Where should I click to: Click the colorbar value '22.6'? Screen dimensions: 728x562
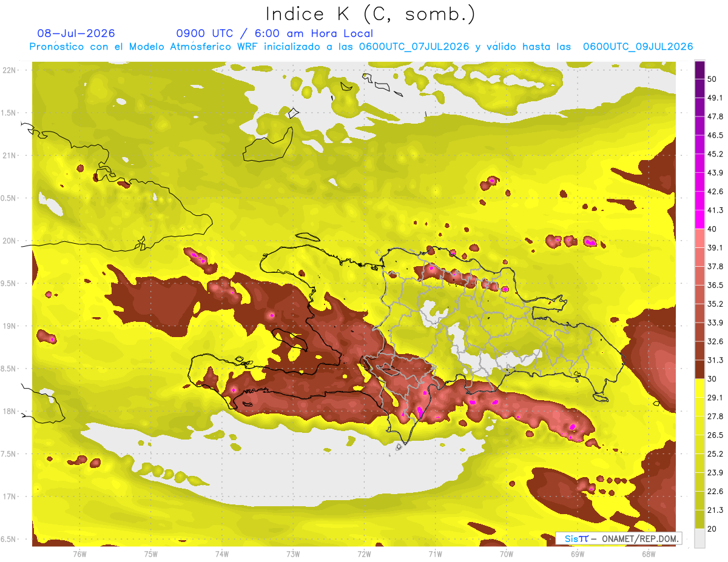click(x=715, y=491)
